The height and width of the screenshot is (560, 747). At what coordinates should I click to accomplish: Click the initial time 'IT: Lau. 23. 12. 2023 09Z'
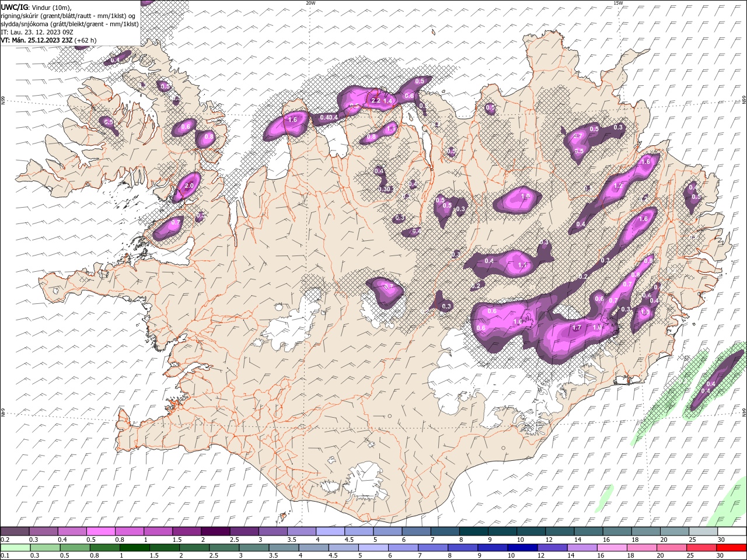[37, 32]
